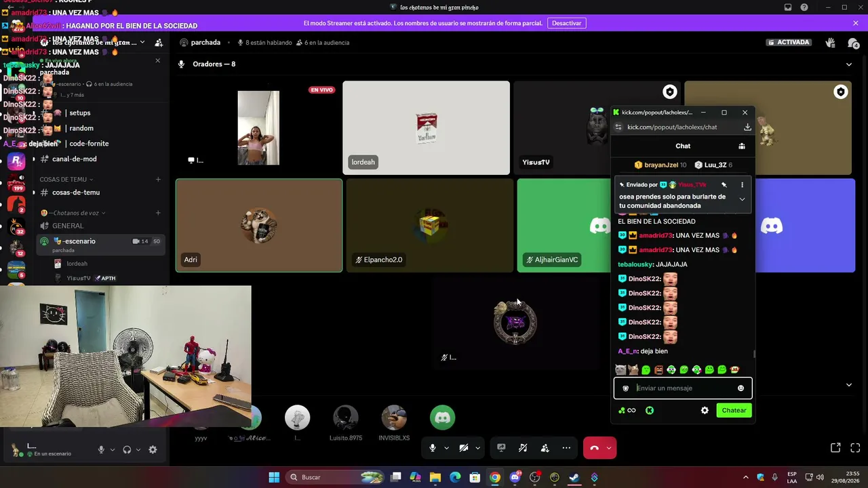This screenshot has height=488, width=868.
Task: Open emoji picker in Kick chat
Action: click(x=741, y=388)
